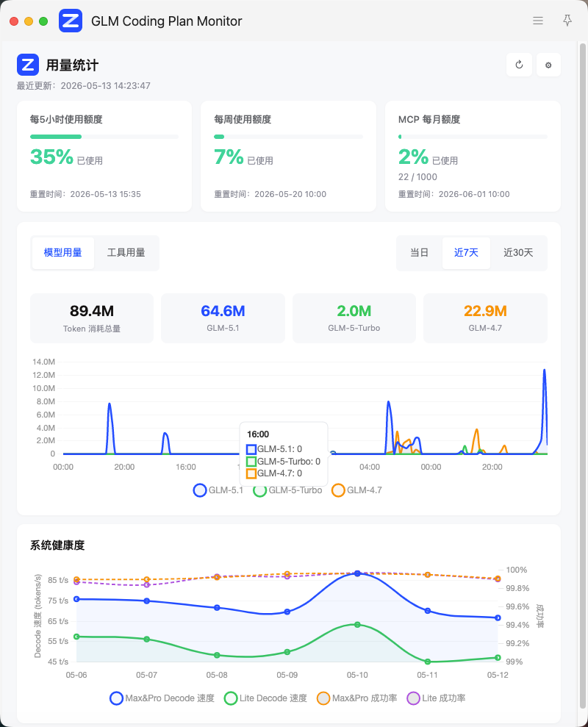Select the 近30天 time range
Image resolution: width=588 pixels, height=727 pixels.
coord(518,253)
